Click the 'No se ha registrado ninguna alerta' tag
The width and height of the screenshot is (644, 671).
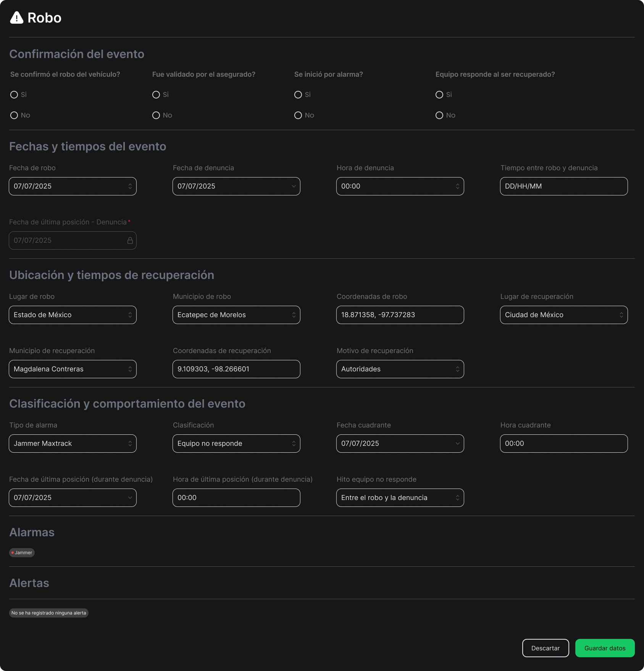(x=49, y=613)
